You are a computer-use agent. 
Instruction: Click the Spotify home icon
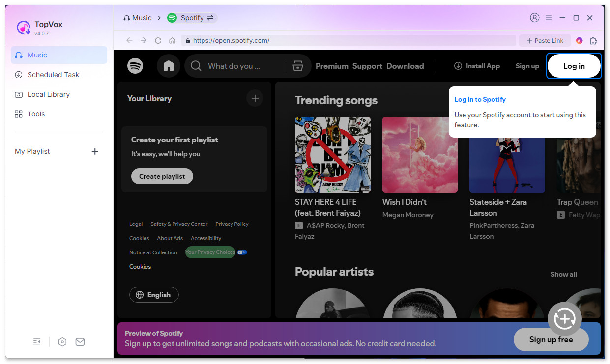(x=169, y=66)
